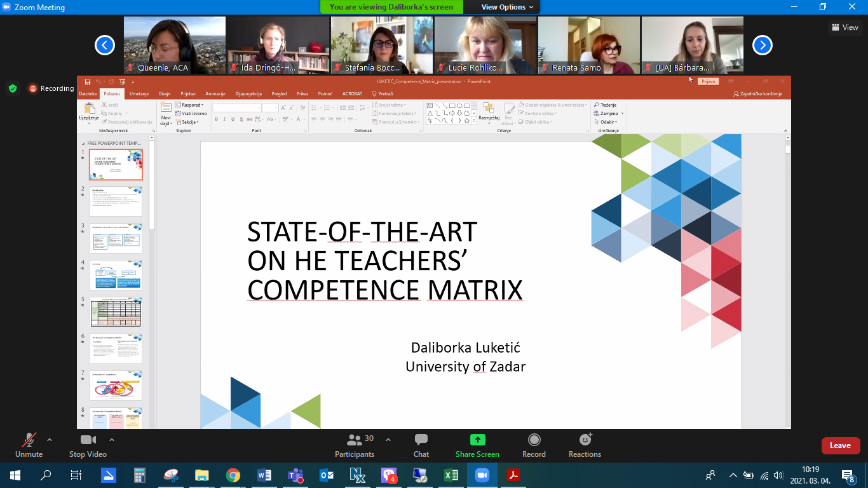Open the Participants list

tap(355, 445)
